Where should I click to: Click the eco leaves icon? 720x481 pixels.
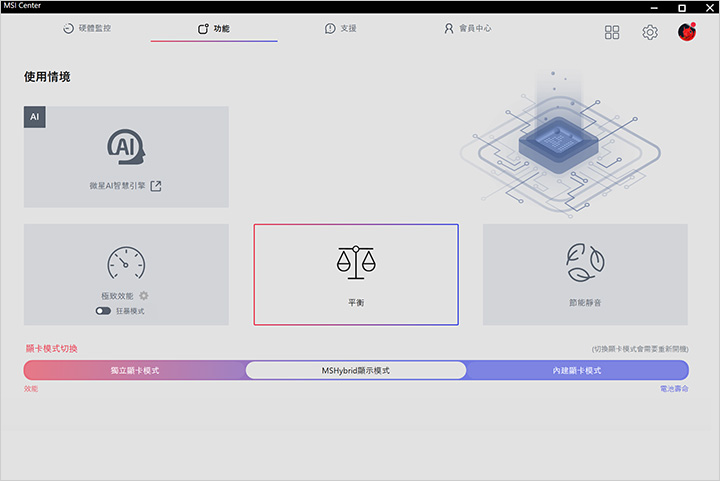pos(585,263)
